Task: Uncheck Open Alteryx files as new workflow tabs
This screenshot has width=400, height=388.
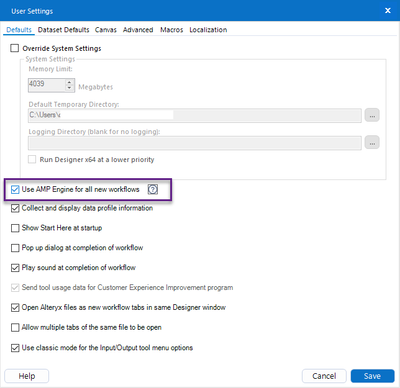Action: click(15, 307)
